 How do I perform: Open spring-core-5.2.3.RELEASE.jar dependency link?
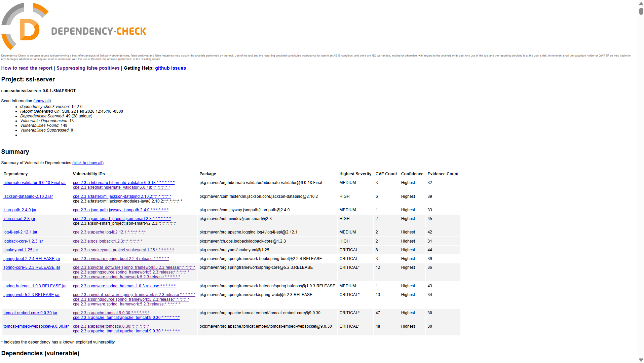coord(32,267)
